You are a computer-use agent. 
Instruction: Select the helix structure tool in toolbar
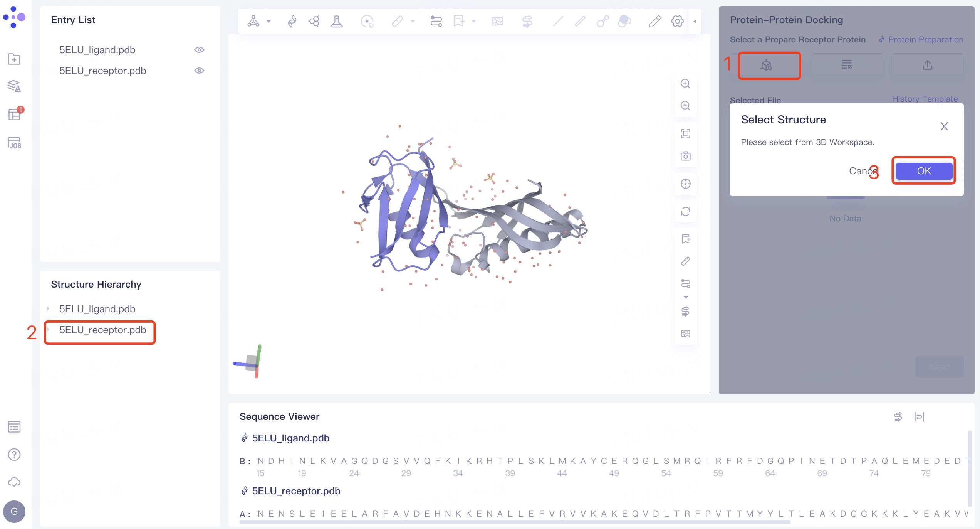tap(292, 21)
